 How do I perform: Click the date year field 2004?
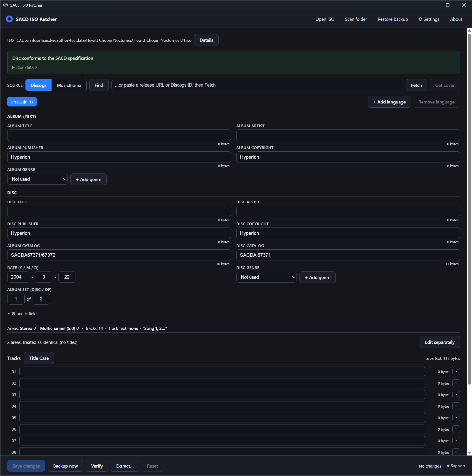[18, 277]
